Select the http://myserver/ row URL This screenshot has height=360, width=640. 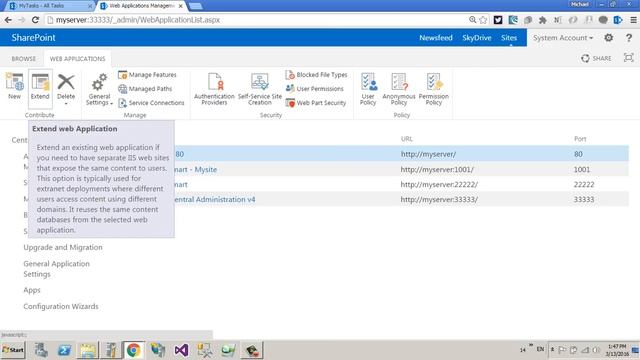[428, 154]
